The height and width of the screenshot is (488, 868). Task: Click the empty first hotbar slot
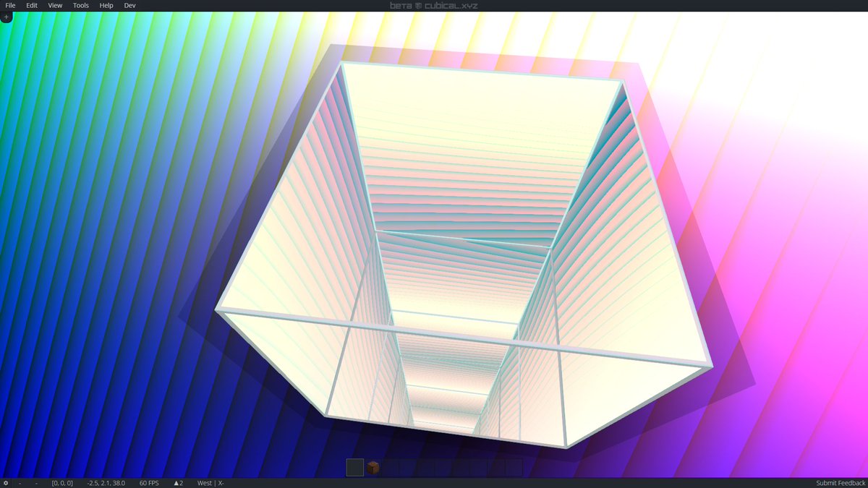pyautogui.click(x=354, y=468)
